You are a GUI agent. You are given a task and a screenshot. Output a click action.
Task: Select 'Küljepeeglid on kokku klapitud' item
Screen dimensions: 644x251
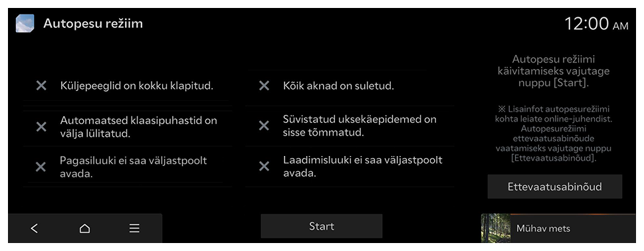point(128,86)
